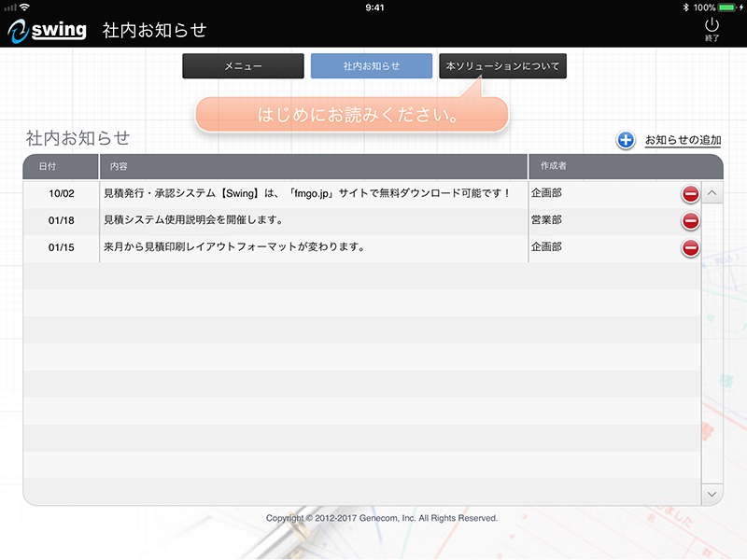Screen dimensions: 747x560
Task: Open the メニュー tab
Action: [243, 66]
